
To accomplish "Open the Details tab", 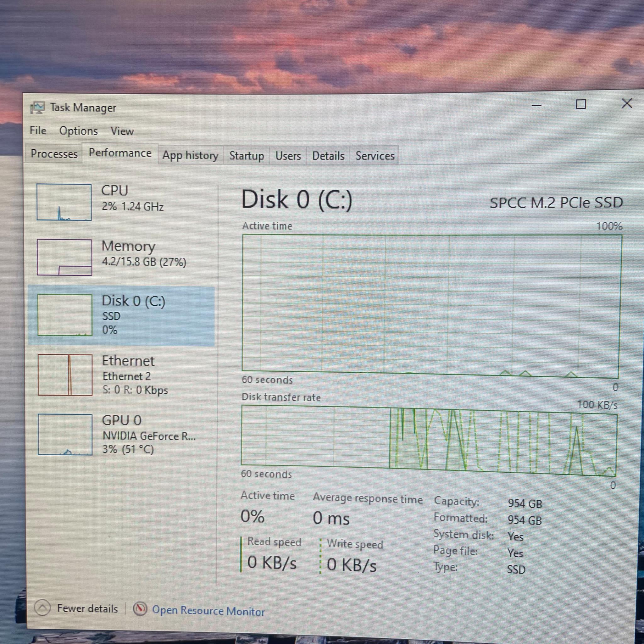I will point(328,156).
